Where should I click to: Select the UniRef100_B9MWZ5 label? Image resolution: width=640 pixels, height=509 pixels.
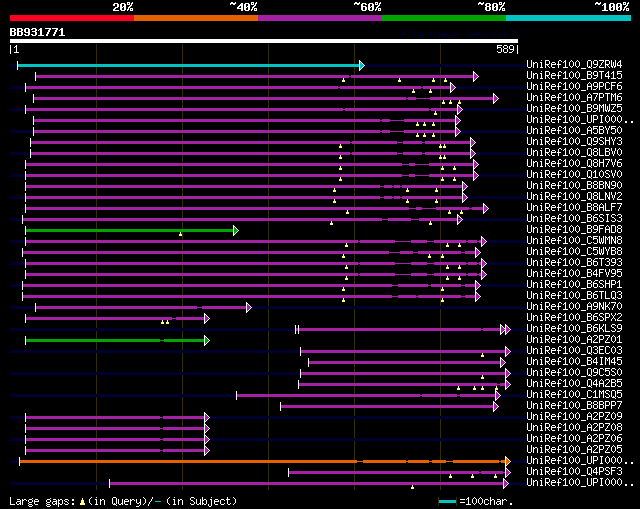574,108
